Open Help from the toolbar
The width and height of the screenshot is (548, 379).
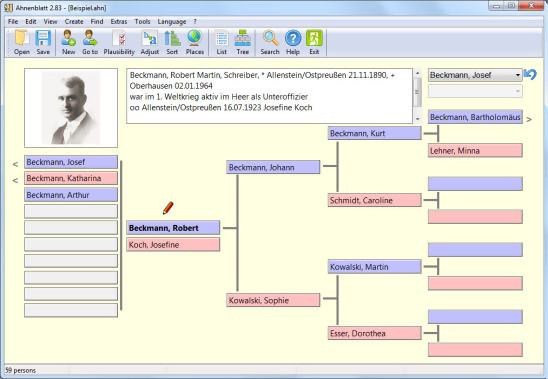tap(293, 42)
